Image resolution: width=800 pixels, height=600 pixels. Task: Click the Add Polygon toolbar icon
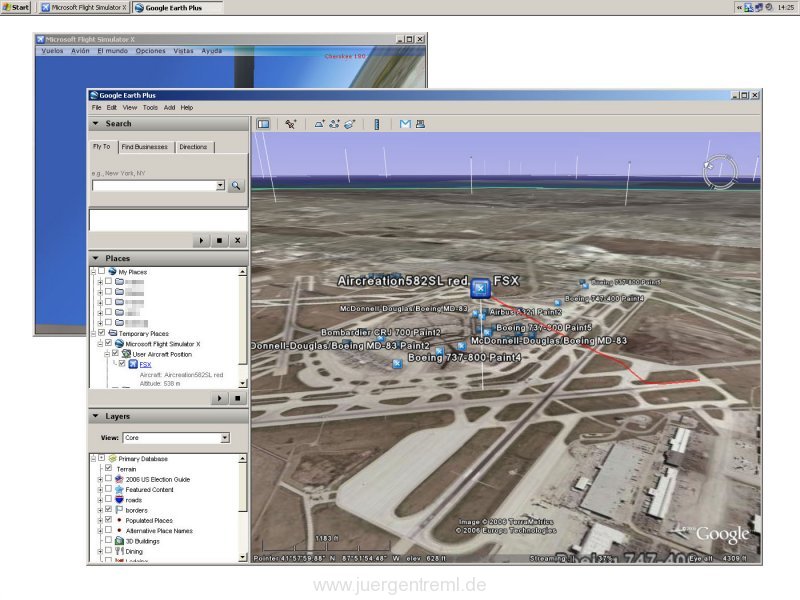(x=319, y=124)
